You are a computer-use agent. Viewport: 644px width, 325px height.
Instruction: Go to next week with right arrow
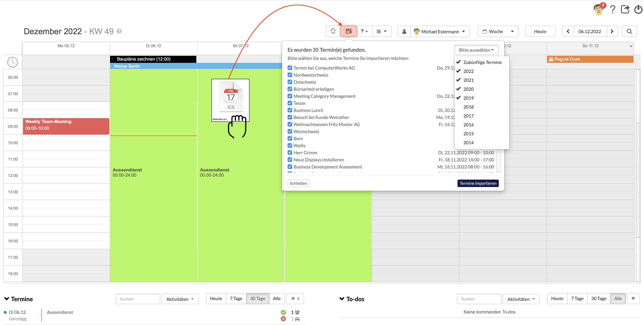[612, 31]
